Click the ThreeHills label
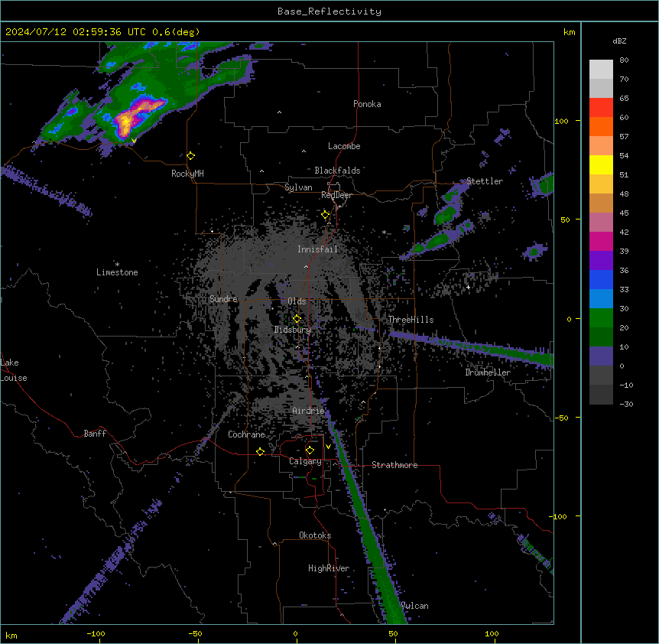 click(411, 320)
